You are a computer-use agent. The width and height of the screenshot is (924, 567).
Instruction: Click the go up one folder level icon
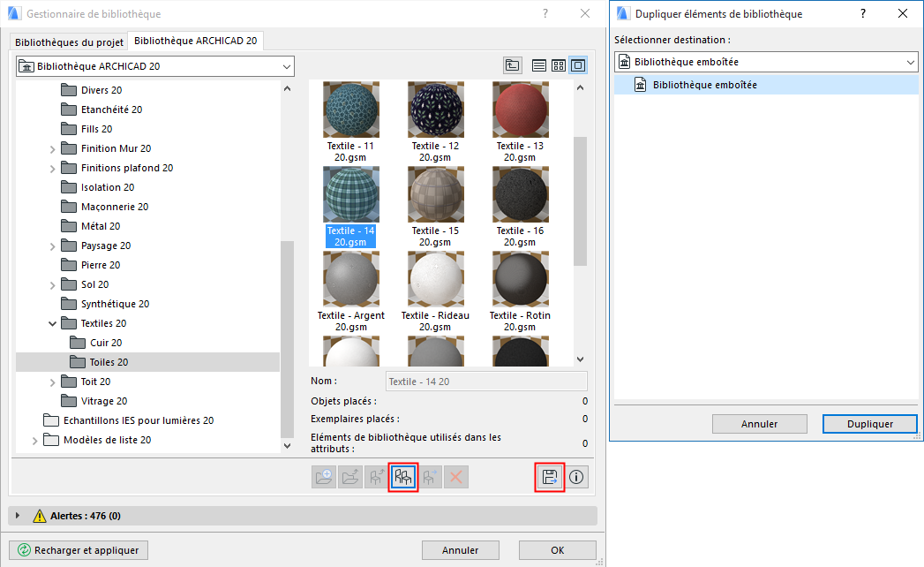[x=513, y=65]
